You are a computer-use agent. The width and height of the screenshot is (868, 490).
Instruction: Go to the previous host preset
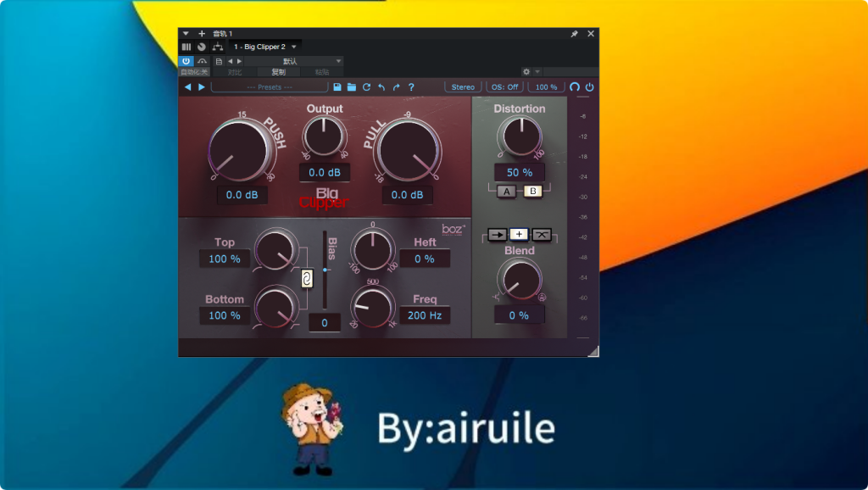pos(231,61)
